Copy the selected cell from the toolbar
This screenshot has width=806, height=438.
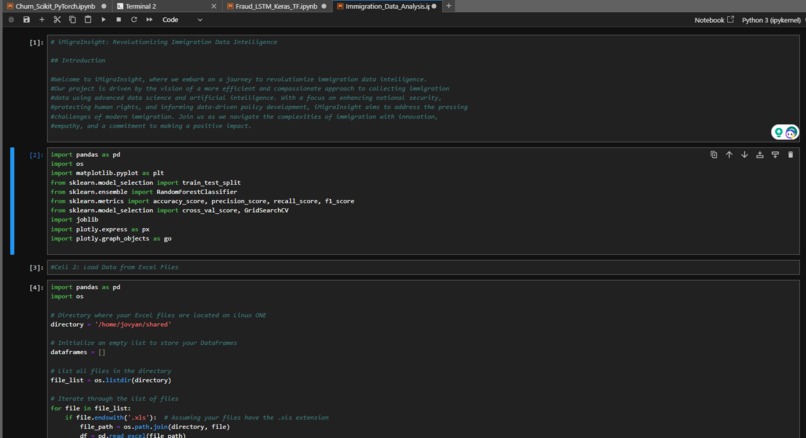pos(72,20)
